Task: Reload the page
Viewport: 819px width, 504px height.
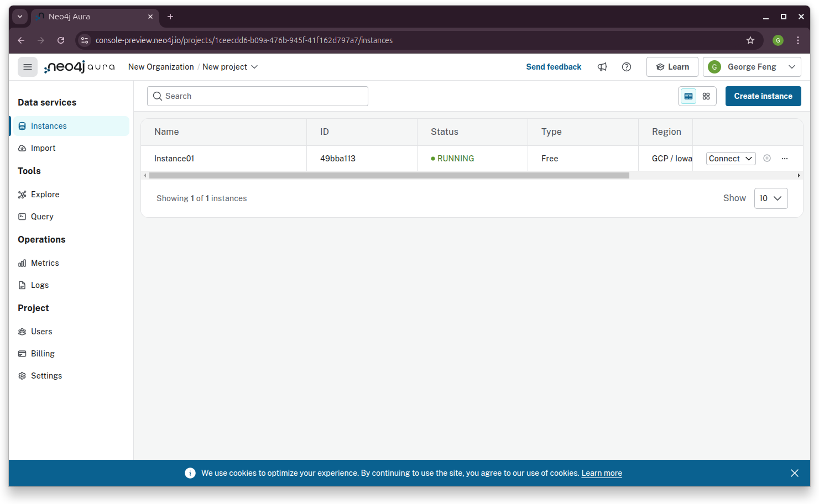Action: (x=61, y=40)
